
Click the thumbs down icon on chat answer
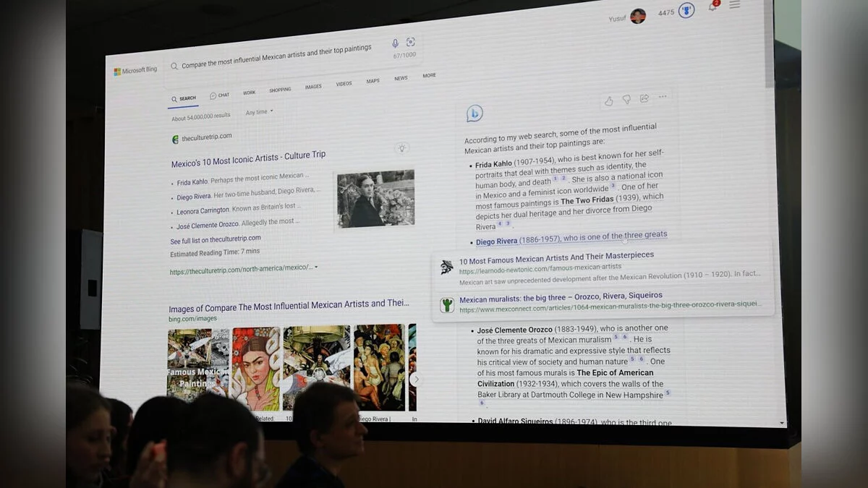pos(626,99)
